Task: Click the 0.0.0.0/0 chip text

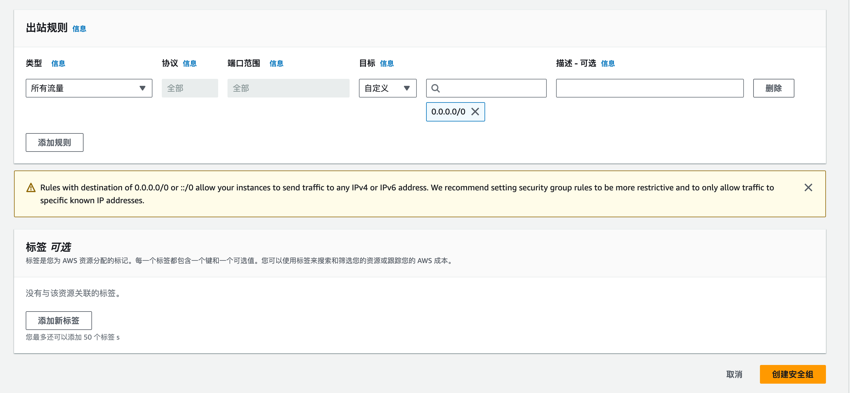Action: tap(448, 112)
